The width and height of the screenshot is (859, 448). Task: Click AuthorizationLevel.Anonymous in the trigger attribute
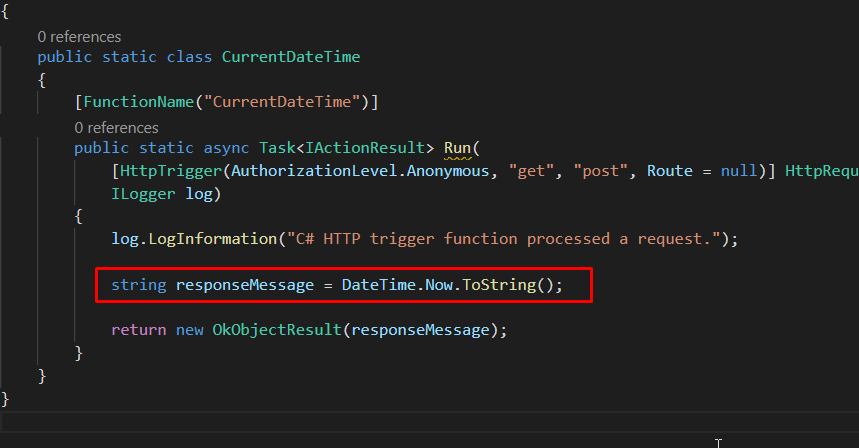pyautogui.click(x=360, y=171)
